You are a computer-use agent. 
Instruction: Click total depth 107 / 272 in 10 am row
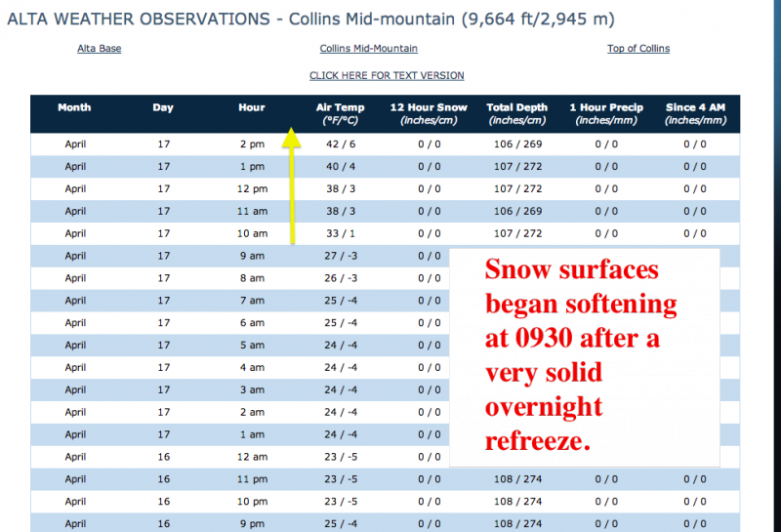click(518, 233)
